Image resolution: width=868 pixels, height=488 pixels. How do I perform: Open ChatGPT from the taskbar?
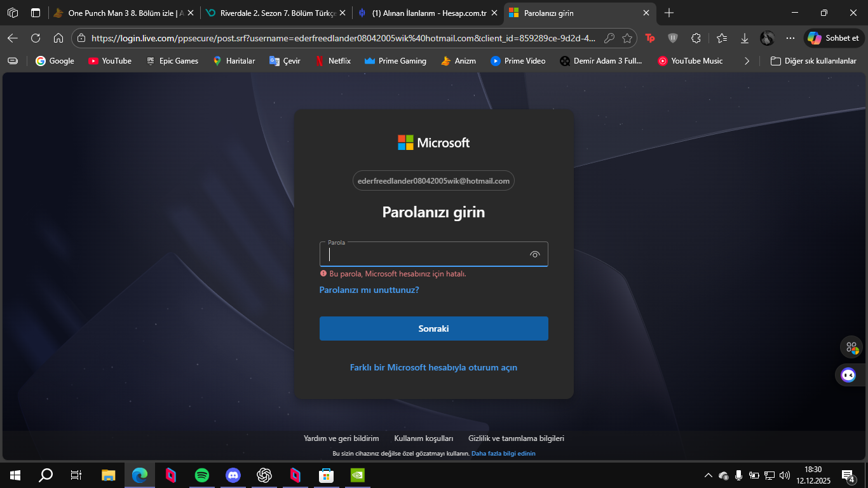click(264, 475)
